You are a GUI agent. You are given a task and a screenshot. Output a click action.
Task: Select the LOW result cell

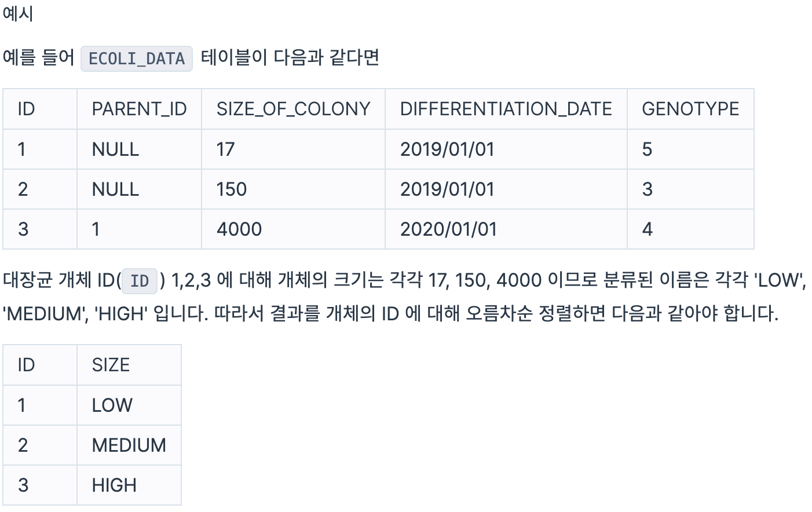(x=129, y=405)
